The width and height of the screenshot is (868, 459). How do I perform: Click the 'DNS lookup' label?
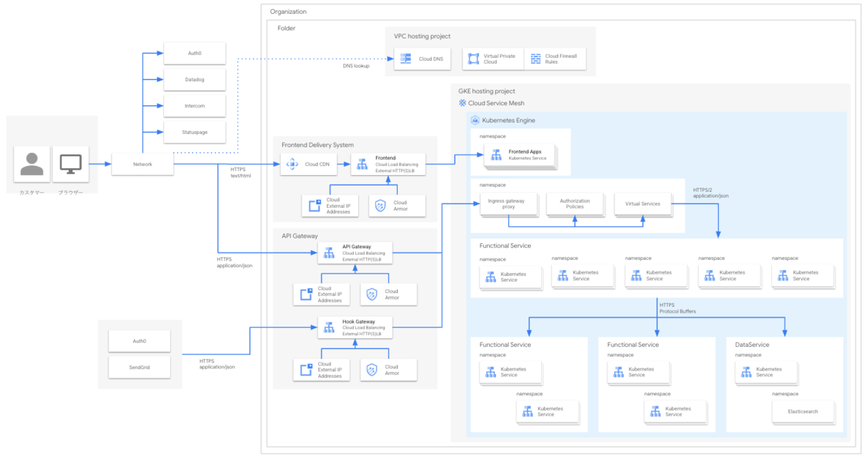(356, 66)
